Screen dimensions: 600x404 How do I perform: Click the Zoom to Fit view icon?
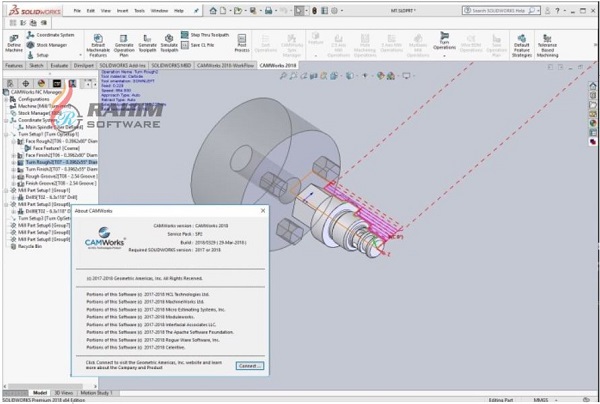click(283, 76)
